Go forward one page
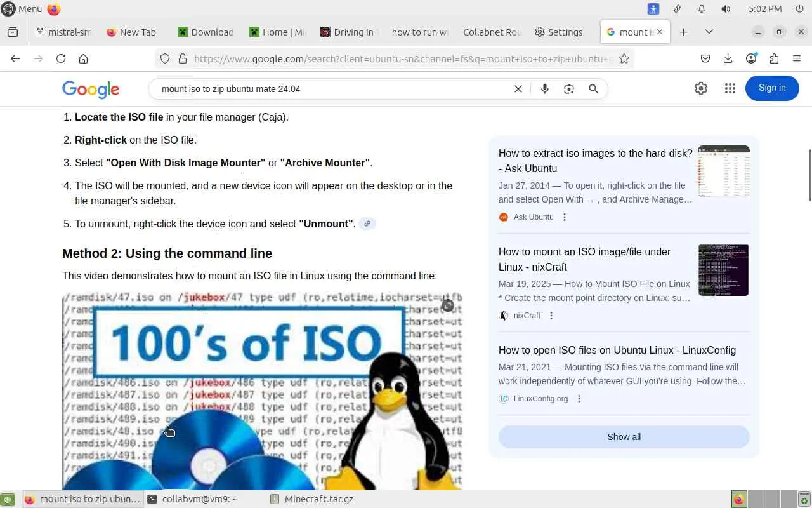 [x=38, y=58]
